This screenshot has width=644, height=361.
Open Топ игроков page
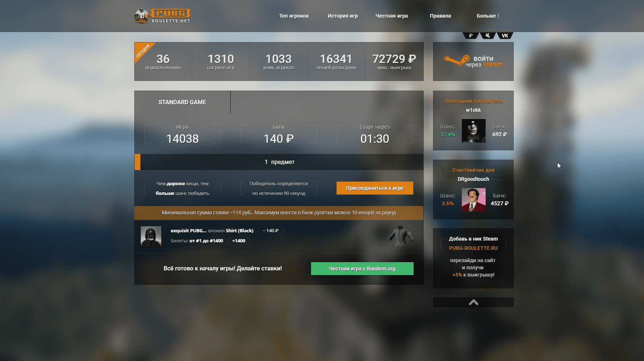point(294,16)
